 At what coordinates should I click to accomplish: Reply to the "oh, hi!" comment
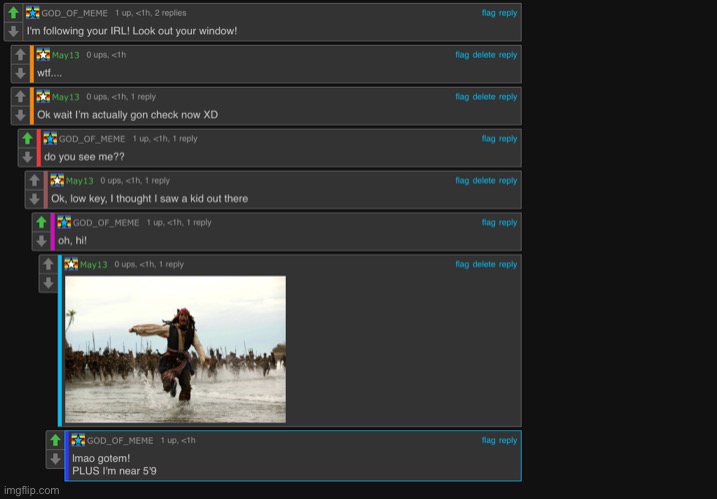(x=508, y=223)
